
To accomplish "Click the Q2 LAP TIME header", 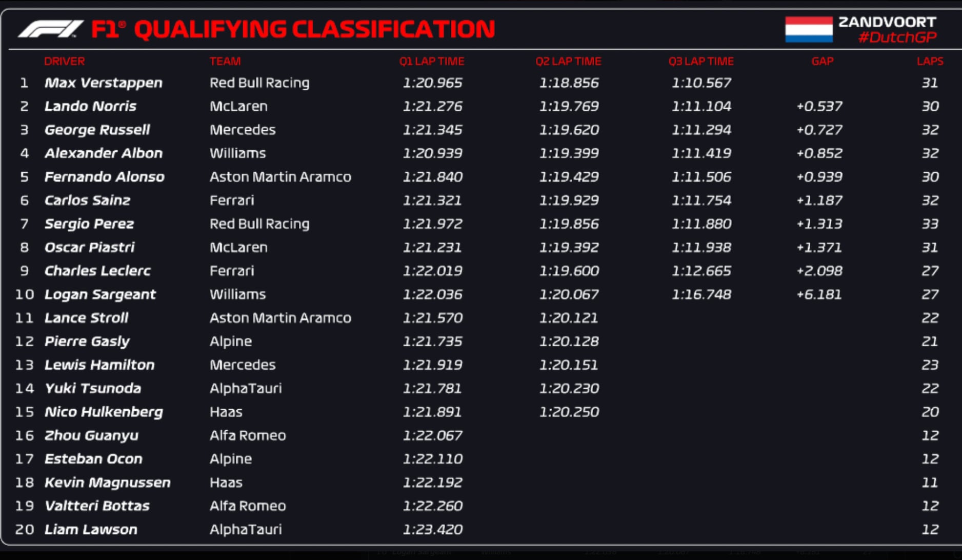I will point(568,61).
